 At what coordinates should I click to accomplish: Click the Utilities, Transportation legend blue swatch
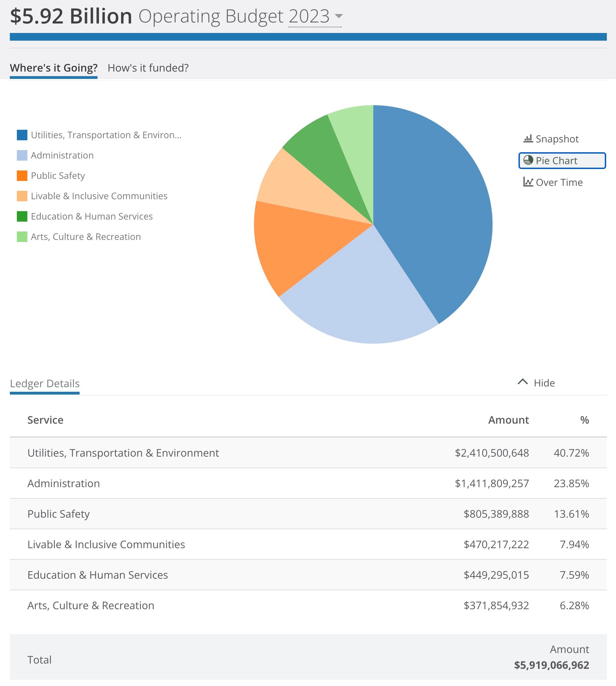tap(22, 135)
